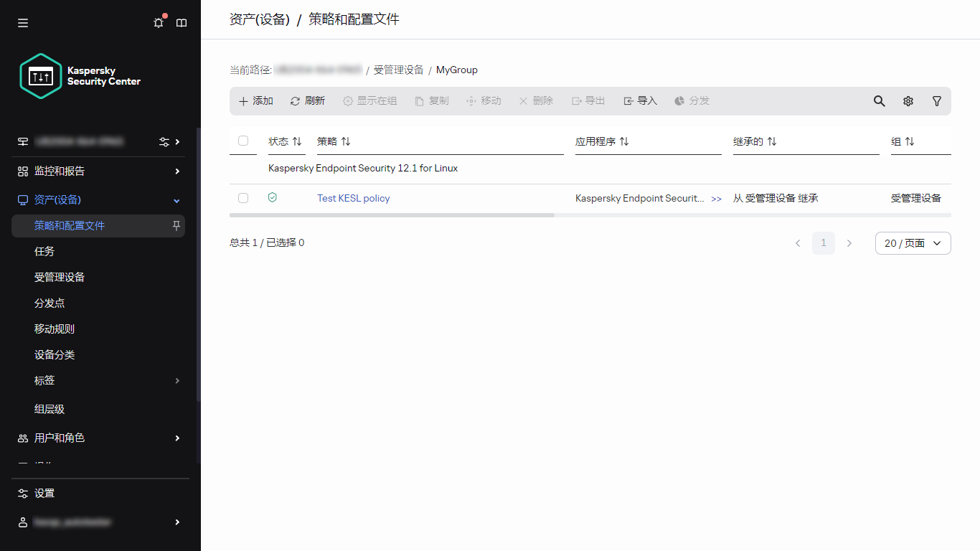Open the 20 / 页面 page size dropdown
980x551 pixels.
(913, 243)
